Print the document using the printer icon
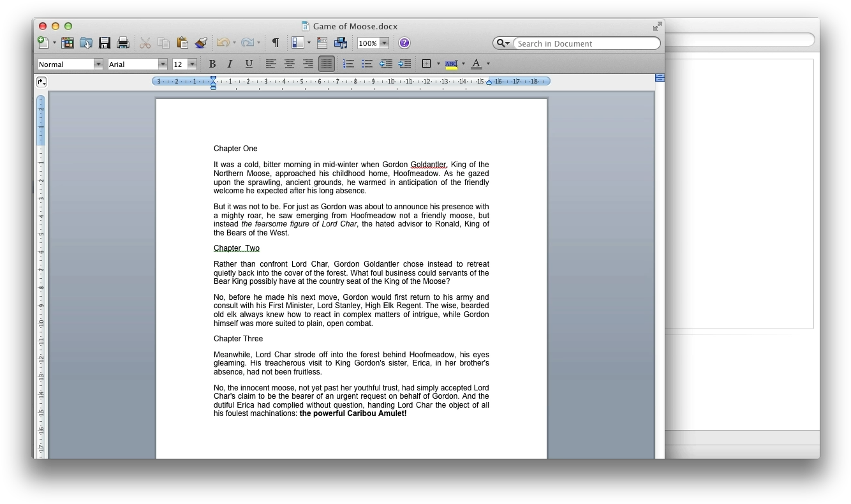This screenshot has width=851, height=504. pyautogui.click(x=123, y=43)
